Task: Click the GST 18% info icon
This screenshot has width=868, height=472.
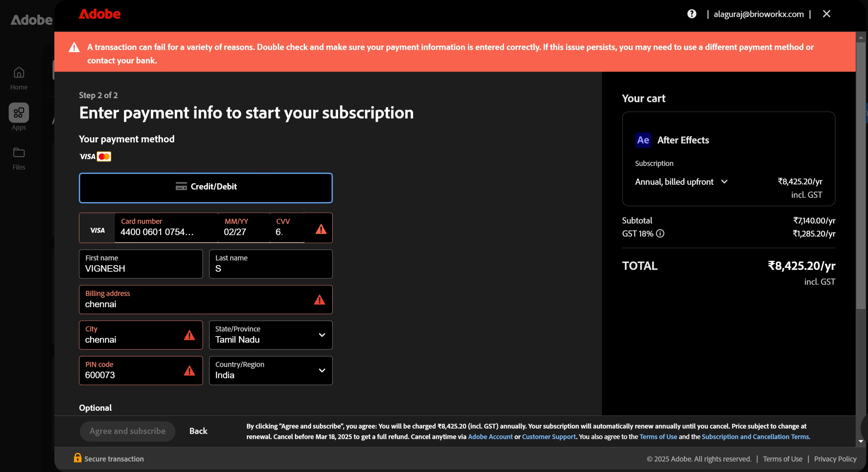Action: pyautogui.click(x=660, y=234)
